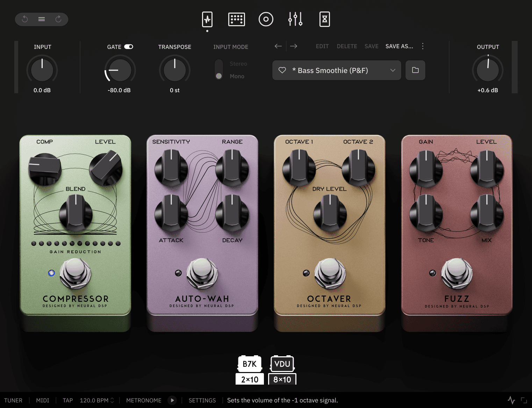
Task: Click the Auto-Wah SENSITIVITY knob
Action: pos(171,168)
